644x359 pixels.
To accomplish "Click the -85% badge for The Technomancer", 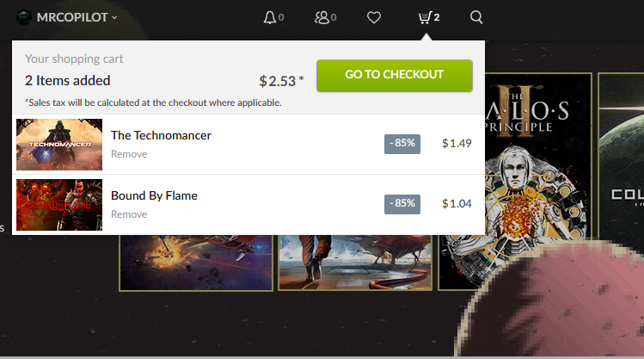I will (x=402, y=144).
